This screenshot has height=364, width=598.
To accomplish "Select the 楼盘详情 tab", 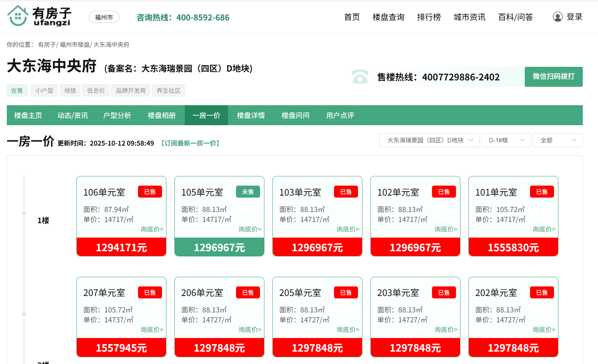I will (x=251, y=116).
